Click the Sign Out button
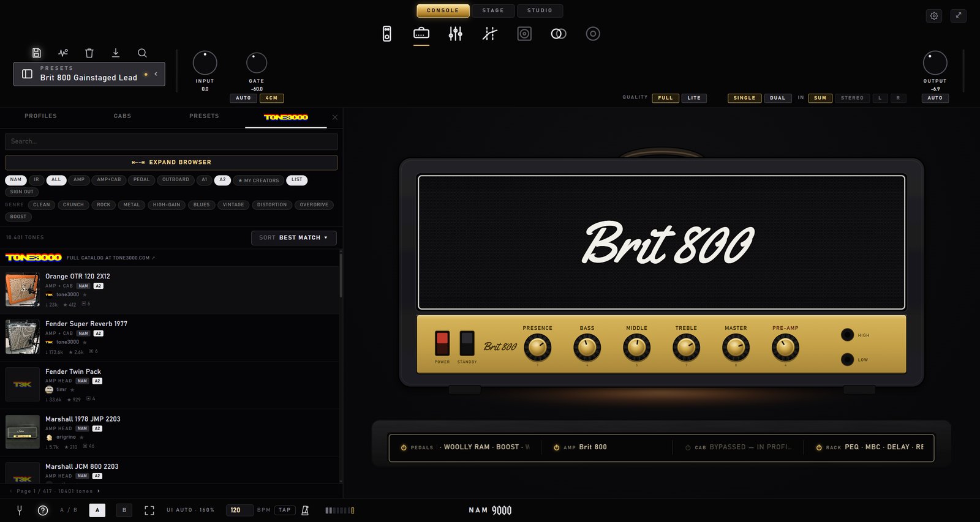 [x=22, y=192]
